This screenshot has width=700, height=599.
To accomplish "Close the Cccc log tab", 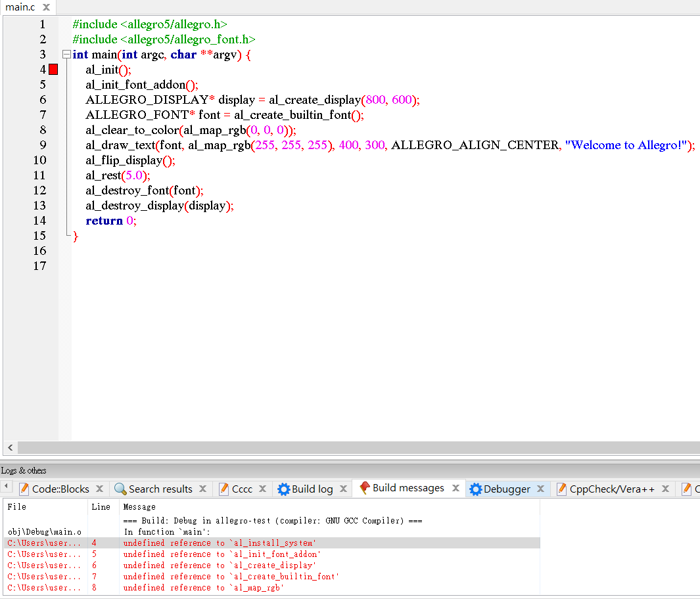I will (x=262, y=489).
